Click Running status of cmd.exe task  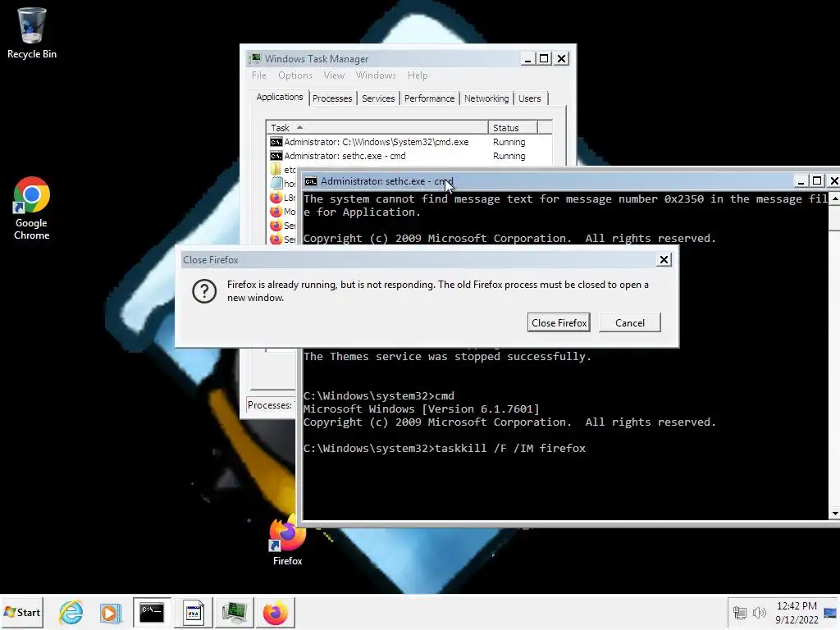(509, 142)
